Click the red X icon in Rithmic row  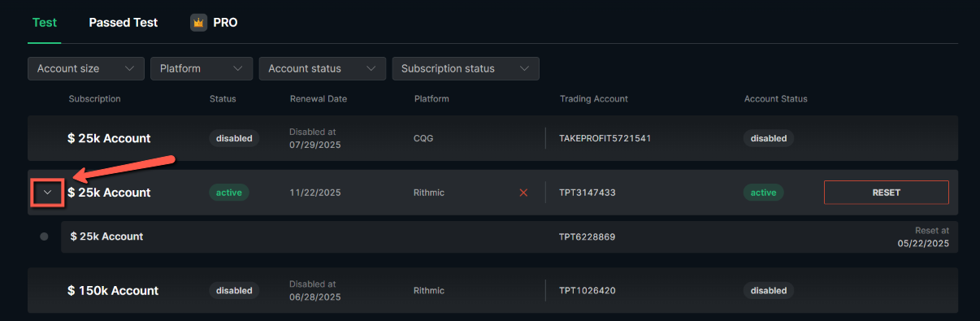[x=523, y=193]
